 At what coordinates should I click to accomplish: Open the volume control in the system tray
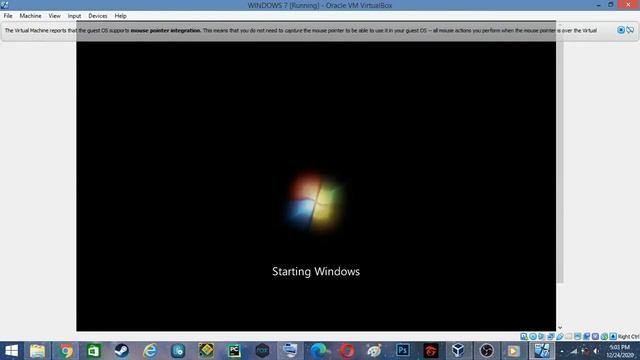(596, 351)
